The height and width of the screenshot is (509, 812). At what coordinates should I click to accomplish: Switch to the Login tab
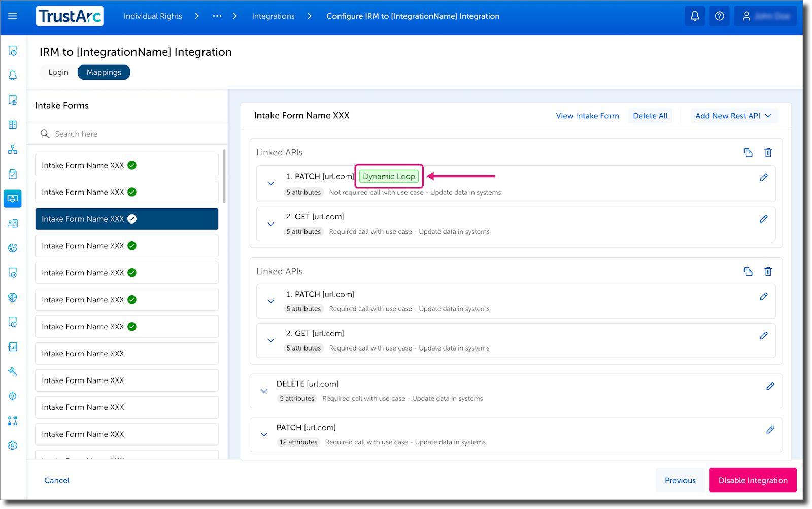58,72
